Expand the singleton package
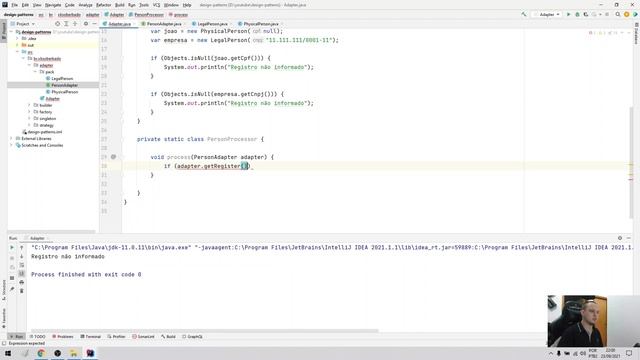The image size is (640, 360). [29, 118]
